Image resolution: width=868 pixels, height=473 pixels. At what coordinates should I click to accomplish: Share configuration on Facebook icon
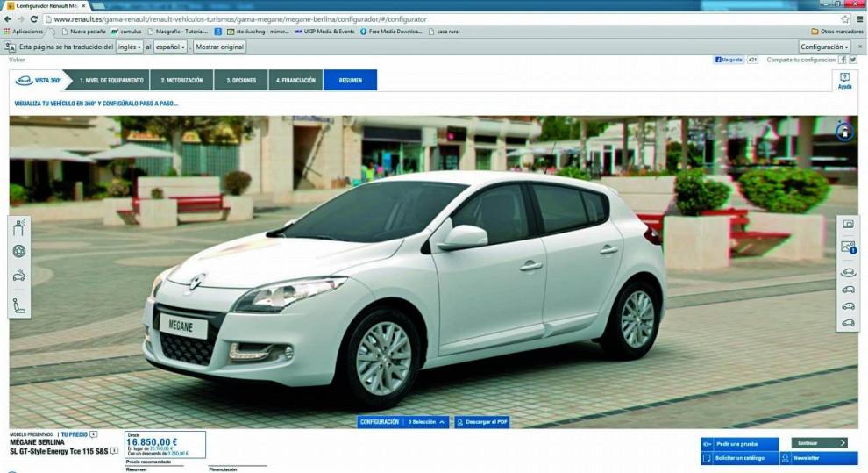pos(843,60)
